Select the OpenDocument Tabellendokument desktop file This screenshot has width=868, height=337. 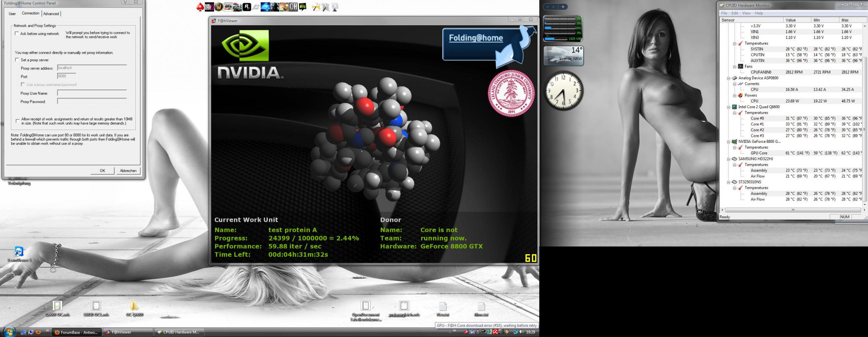[x=366, y=311]
